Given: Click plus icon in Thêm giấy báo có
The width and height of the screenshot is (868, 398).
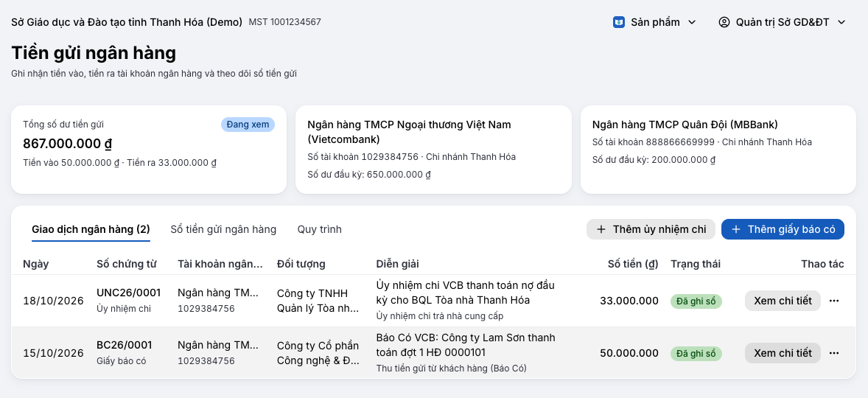Looking at the screenshot, I should 735,229.
